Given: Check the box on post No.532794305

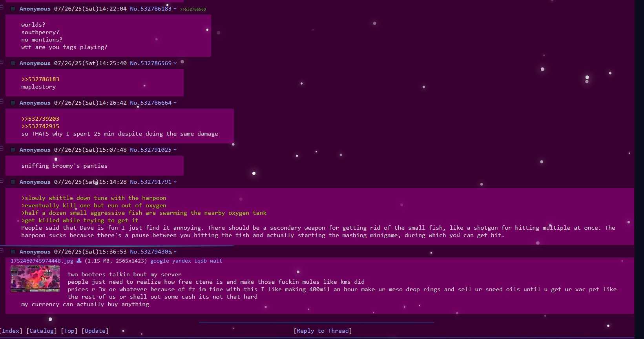Looking at the screenshot, I should click(x=13, y=252).
